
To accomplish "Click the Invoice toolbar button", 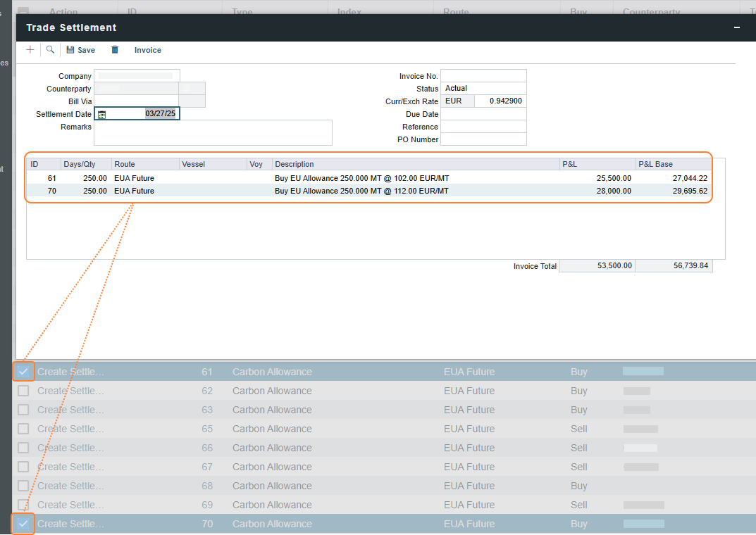I will point(147,50).
